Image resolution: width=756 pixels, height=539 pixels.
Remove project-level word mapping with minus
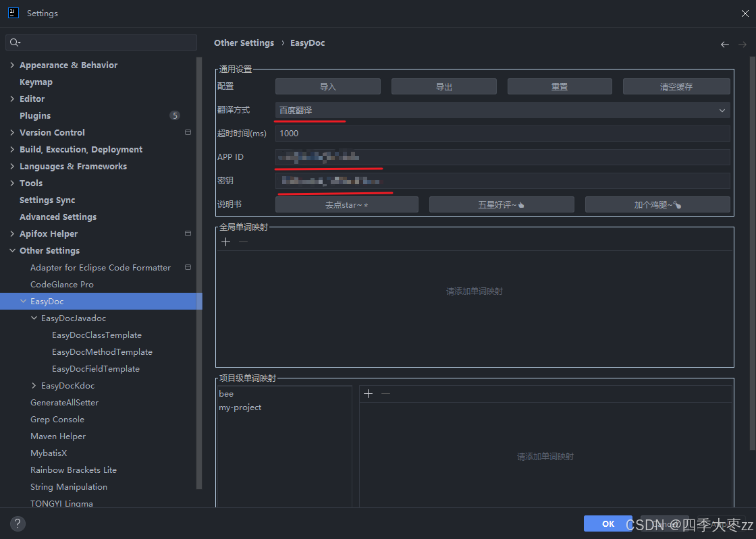(x=385, y=393)
